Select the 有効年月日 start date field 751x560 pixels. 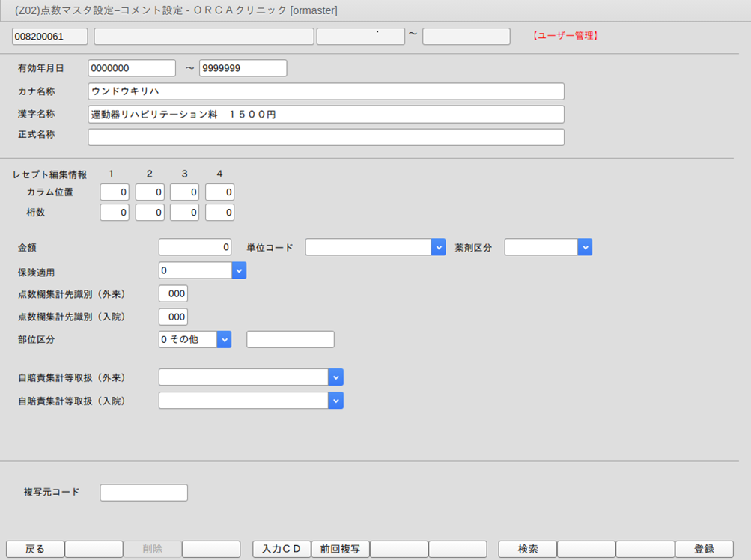coord(132,68)
